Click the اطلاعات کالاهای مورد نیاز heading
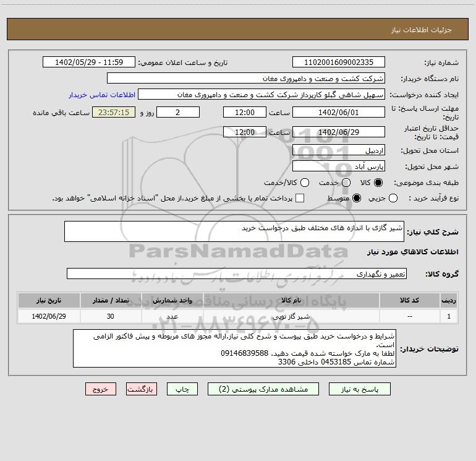The height and width of the screenshot is (461, 476). tap(412, 252)
